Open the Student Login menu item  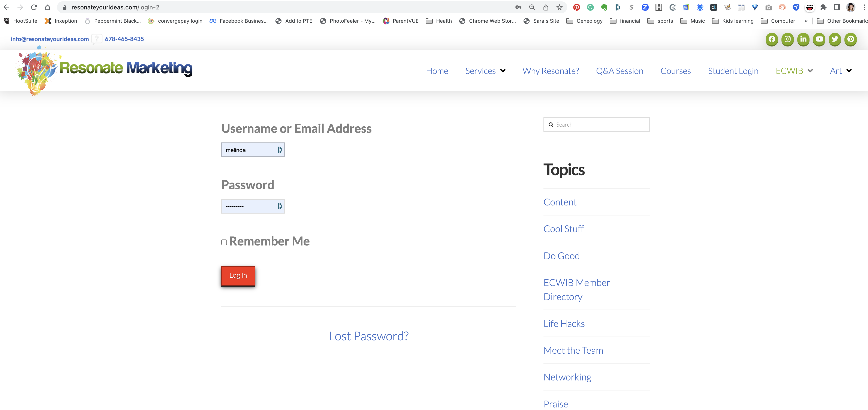coord(733,71)
